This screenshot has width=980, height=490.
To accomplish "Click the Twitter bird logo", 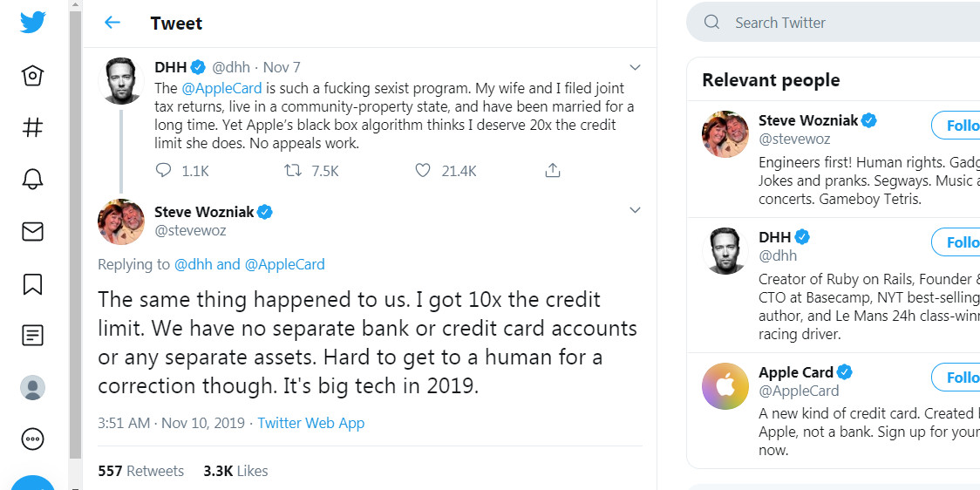I will point(33,22).
